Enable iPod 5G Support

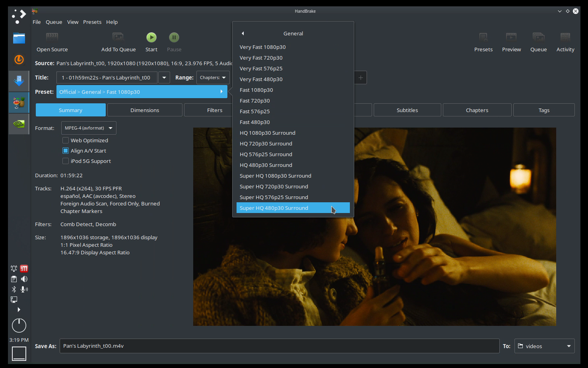click(x=66, y=161)
